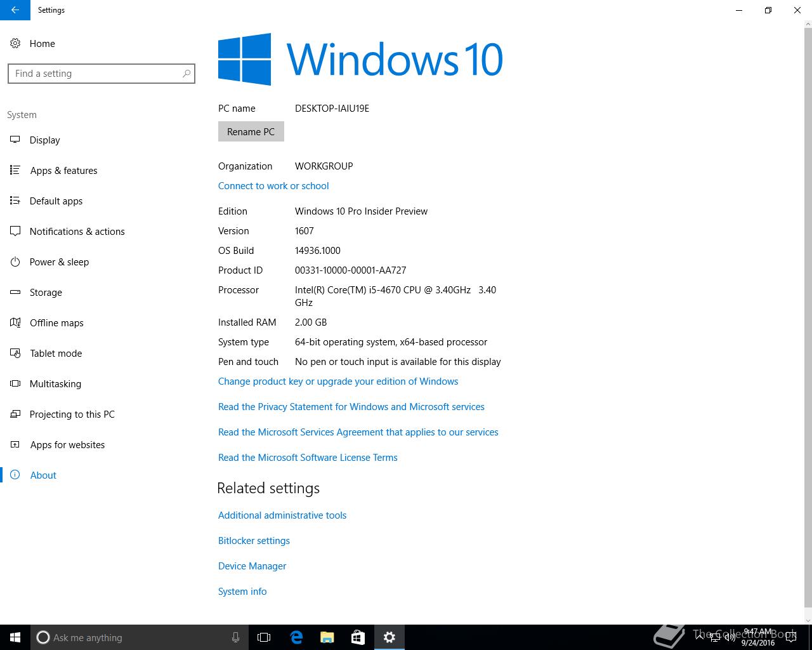812x650 pixels.
Task: Open Microsoft Services Agreement link
Action: [x=358, y=432]
